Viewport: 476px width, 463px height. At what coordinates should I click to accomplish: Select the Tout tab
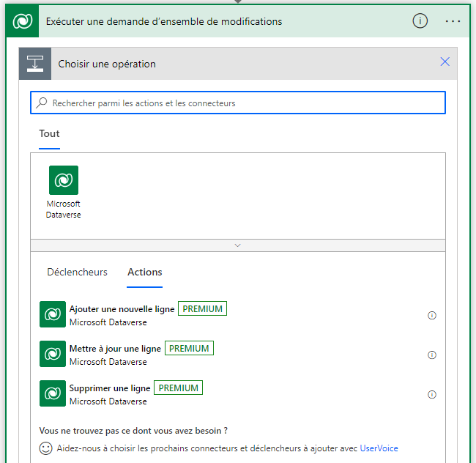49,134
